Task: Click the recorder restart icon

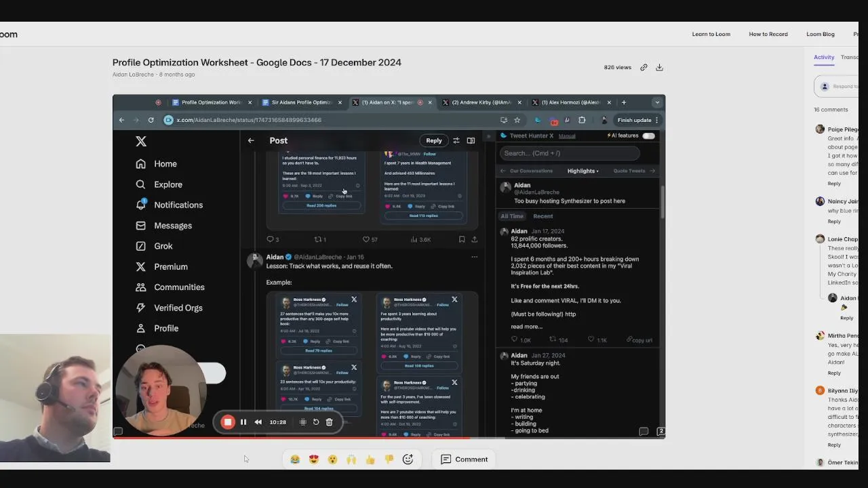Action: tap(316, 422)
